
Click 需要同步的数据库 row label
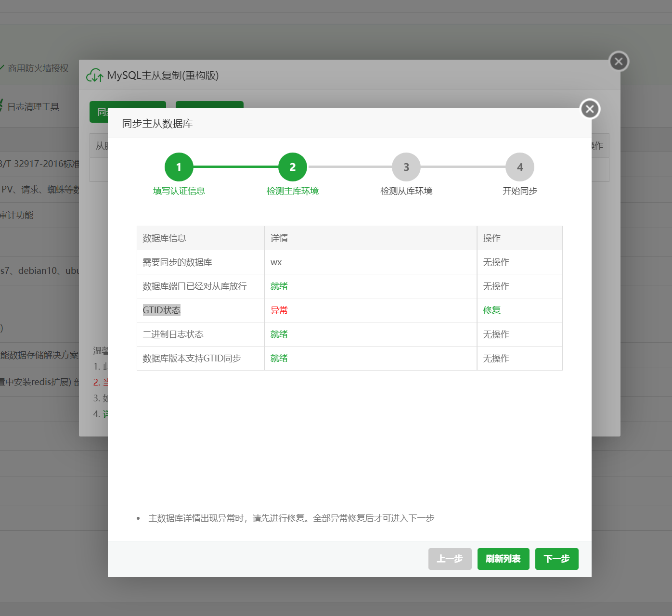tap(178, 262)
